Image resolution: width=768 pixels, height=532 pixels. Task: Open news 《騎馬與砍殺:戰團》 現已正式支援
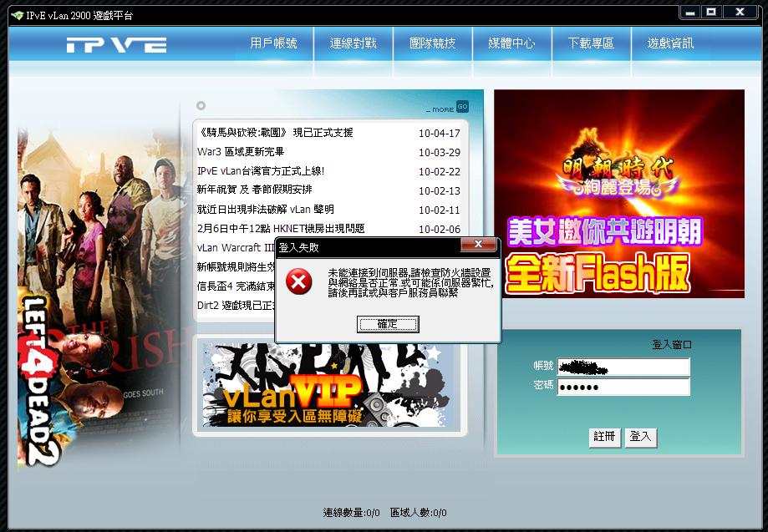275,133
